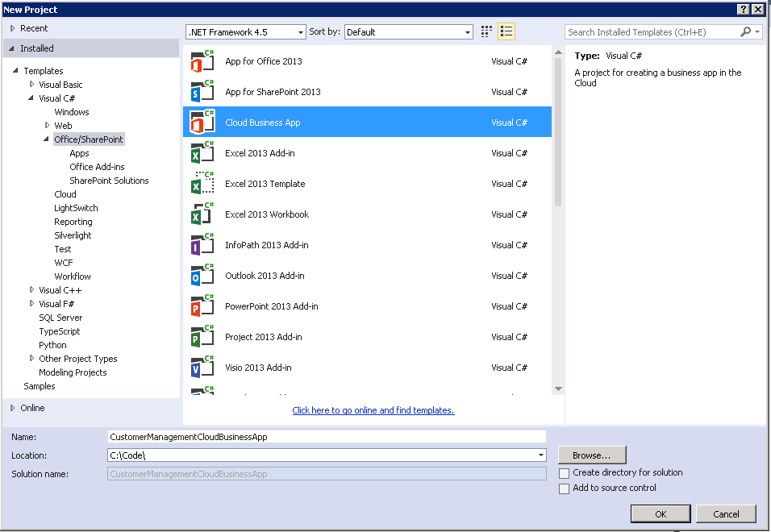Image resolution: width=771 pixels, height=532 pixels.
Task: Click the project Name input field
Action: pyautogui.click(x=327, y=437)
